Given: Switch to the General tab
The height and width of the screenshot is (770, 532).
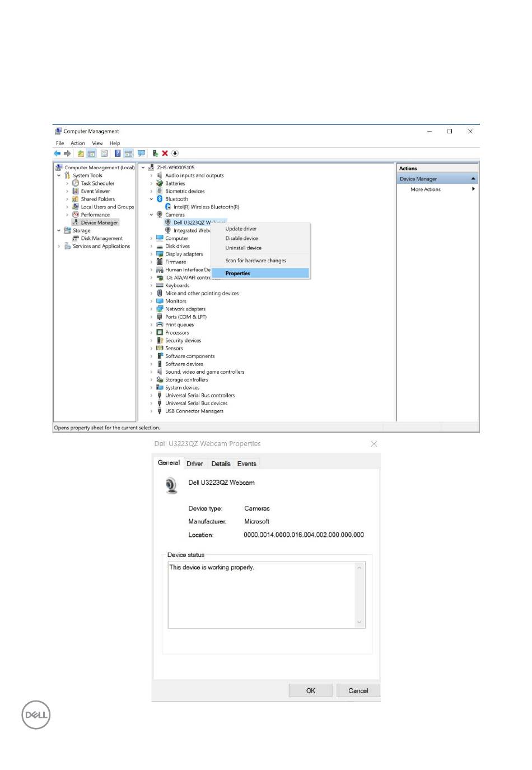Looking at the screenshot, I should (169, 463).
